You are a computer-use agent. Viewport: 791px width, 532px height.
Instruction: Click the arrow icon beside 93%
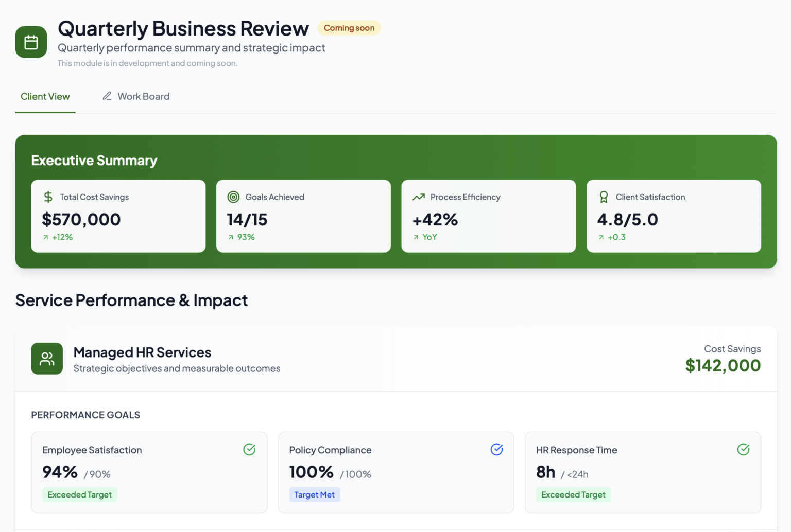[231, 237]
